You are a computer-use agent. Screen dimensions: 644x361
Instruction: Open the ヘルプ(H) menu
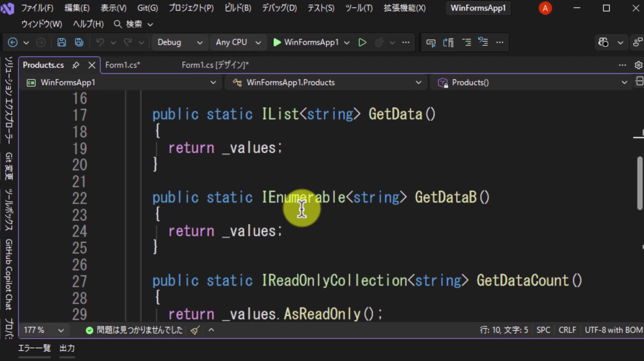click(88, 24)
